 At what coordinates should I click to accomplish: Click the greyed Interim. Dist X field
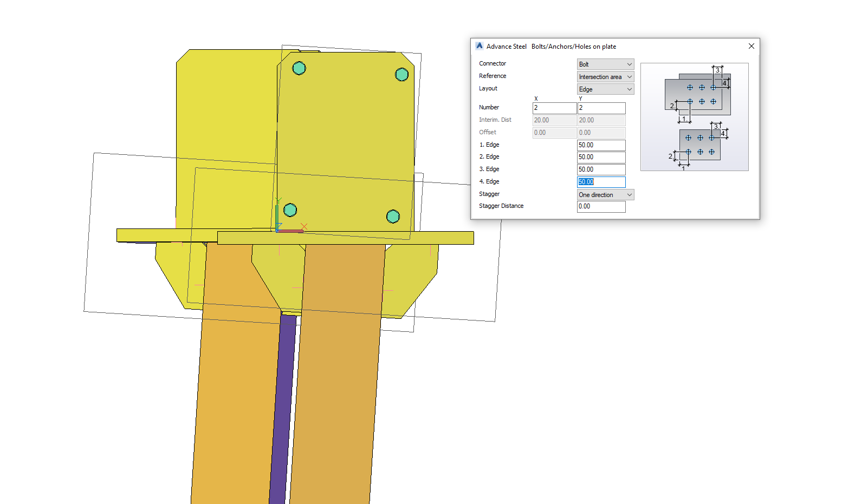554,120
